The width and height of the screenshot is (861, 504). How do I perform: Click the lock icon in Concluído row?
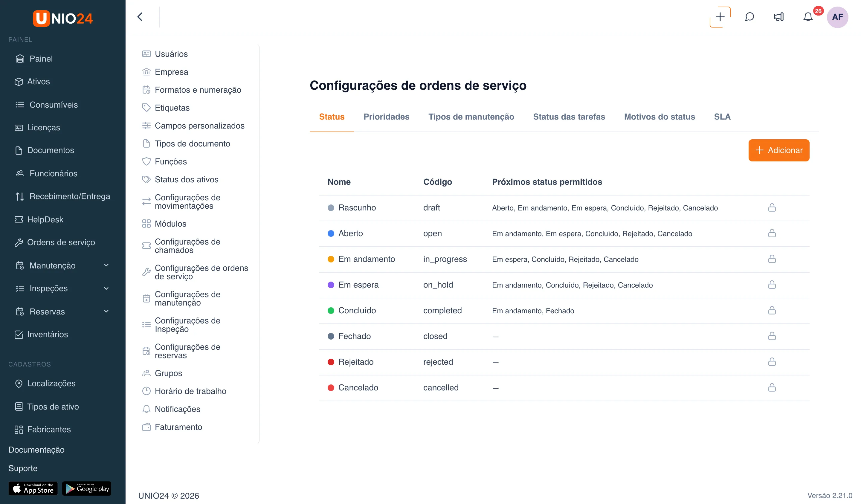click(x=772, y=310)
